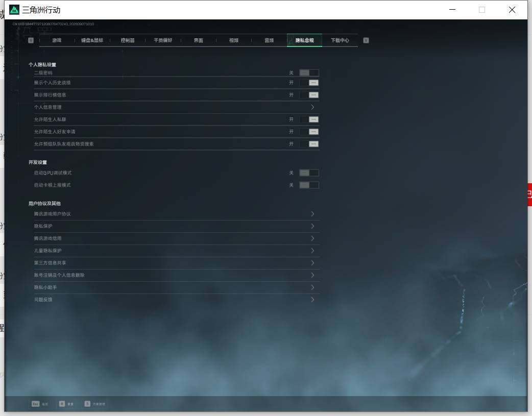Click the R key icon in bottom bar
This screenshot has width=532, height=416.
click(62, 404)
